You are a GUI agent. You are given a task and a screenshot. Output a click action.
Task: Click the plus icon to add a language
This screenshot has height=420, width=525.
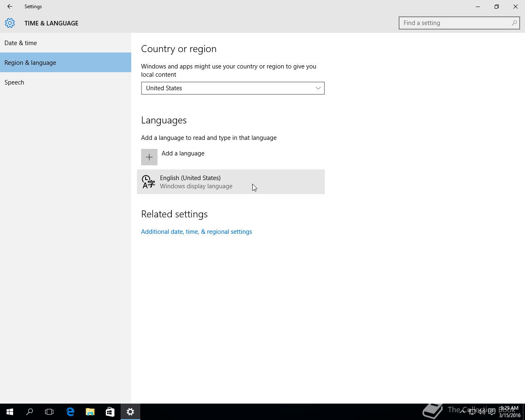149,157
